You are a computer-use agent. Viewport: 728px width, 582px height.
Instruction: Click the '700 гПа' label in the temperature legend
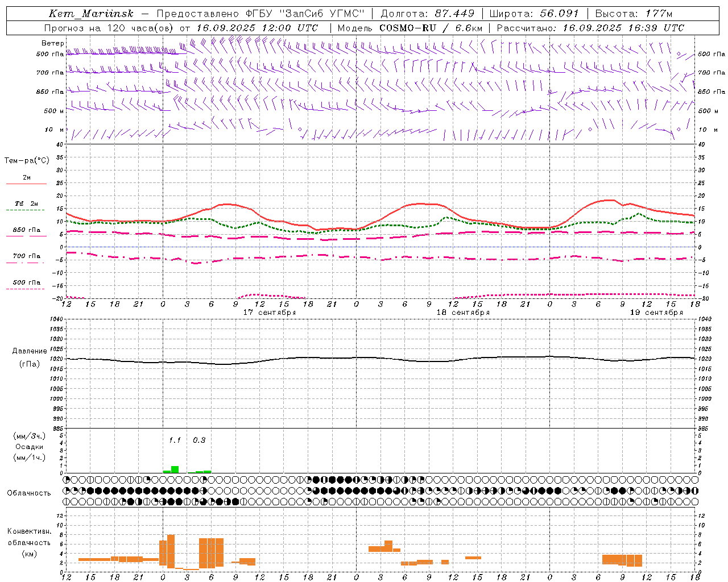(26, 256)
